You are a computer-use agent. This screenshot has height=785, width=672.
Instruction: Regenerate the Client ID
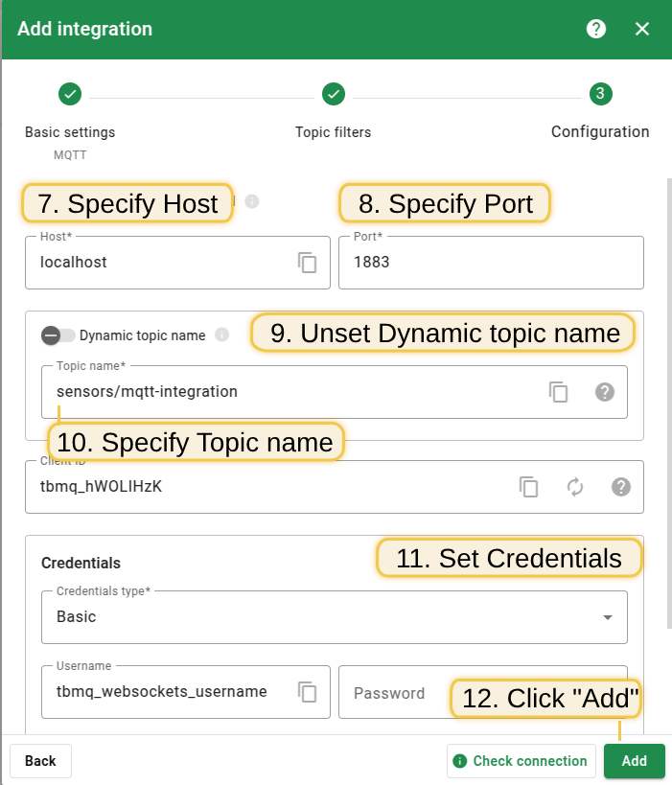pyautogui.click(x=575, y=487)
